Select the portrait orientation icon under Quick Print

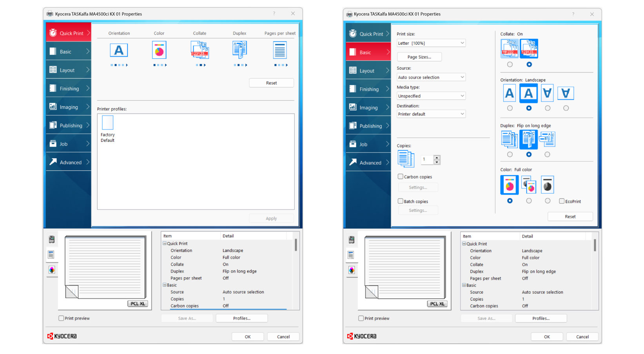pyautogui.click(x=119, y=50)
